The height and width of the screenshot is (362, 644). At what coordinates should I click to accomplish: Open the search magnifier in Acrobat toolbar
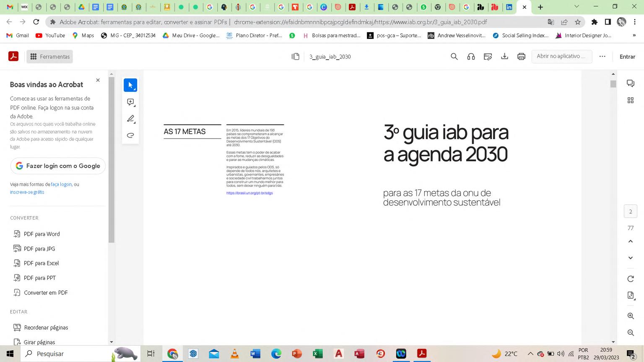454,57
